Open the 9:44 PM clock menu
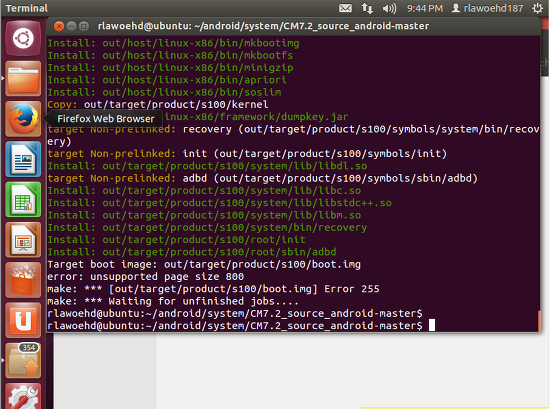The image size is (550, 409). tap(425, 8)
